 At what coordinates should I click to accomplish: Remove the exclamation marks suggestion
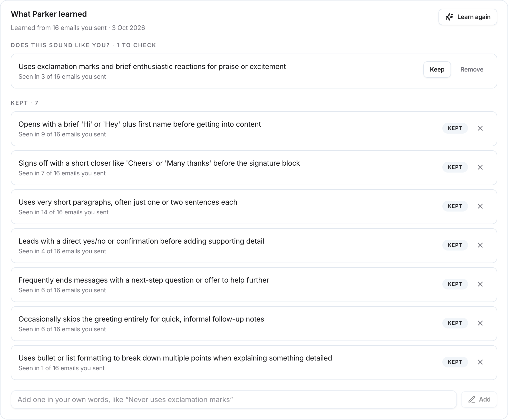[x=472, y=69]
